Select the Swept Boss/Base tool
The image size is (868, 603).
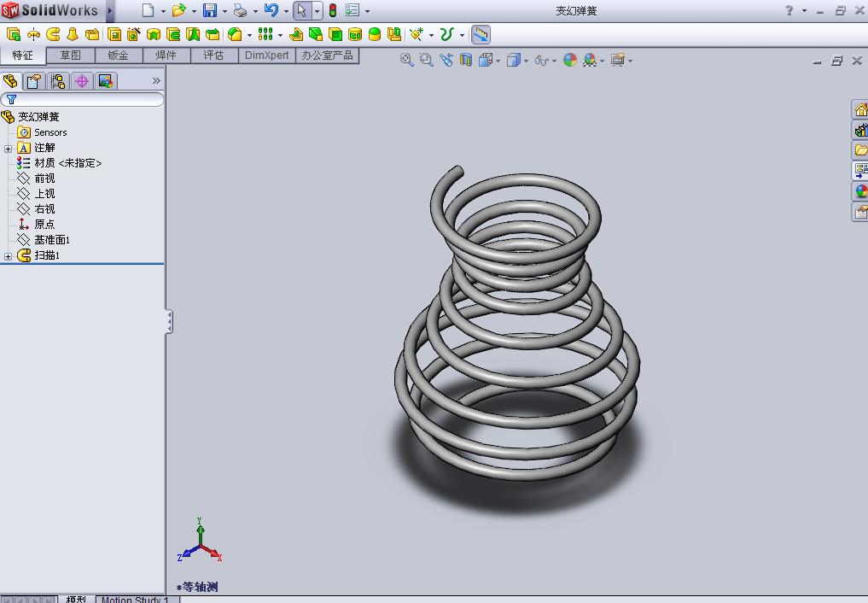[x=53, y=34]
